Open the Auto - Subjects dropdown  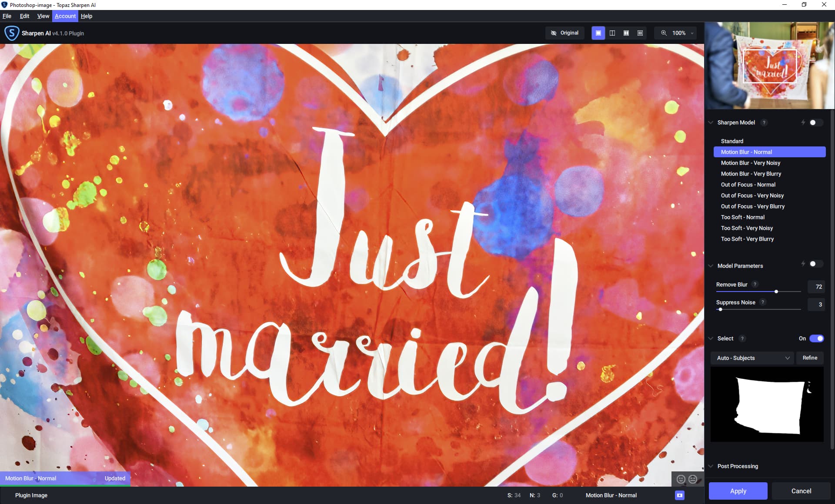point(752,358)
